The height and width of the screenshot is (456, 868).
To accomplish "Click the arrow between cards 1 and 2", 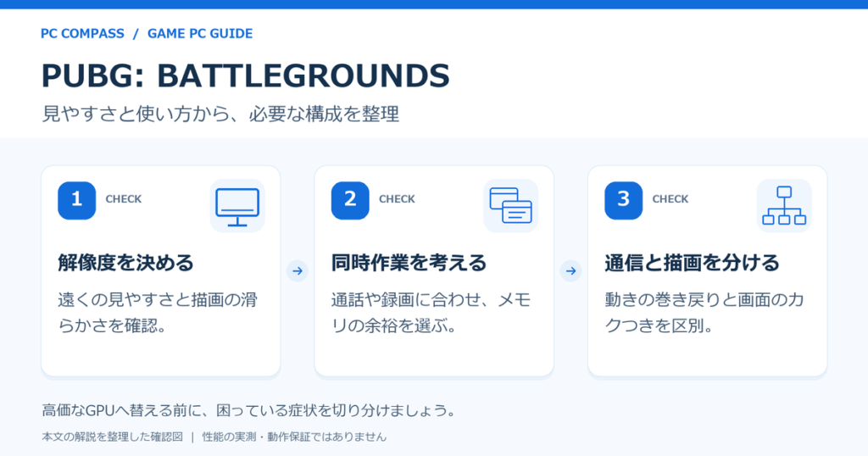I will (x=298, y=271).
